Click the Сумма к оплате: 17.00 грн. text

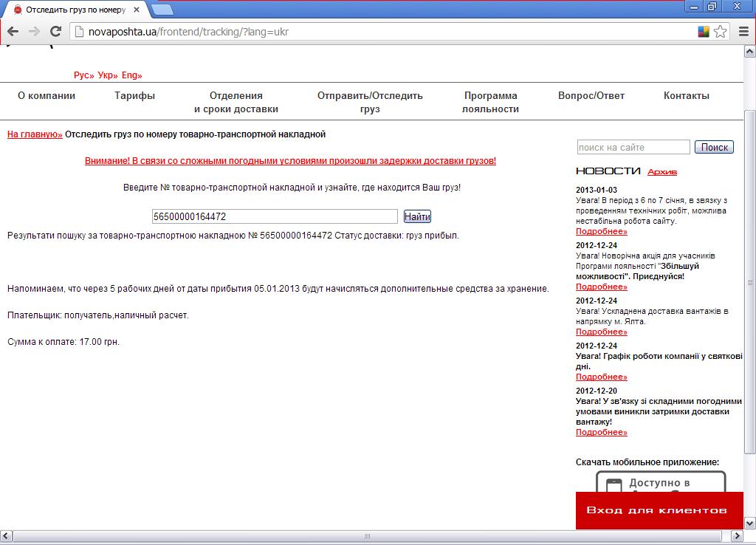click(x=63, y=341)
